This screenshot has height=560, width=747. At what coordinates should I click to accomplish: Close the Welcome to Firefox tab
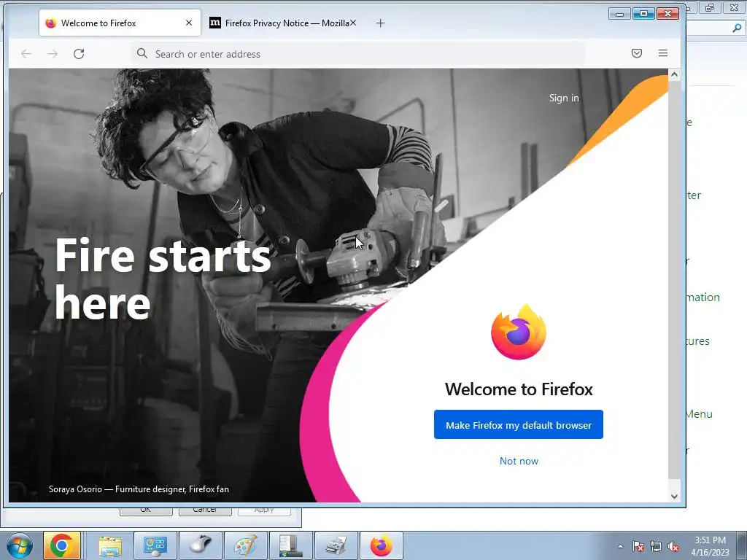pos(189,23)
